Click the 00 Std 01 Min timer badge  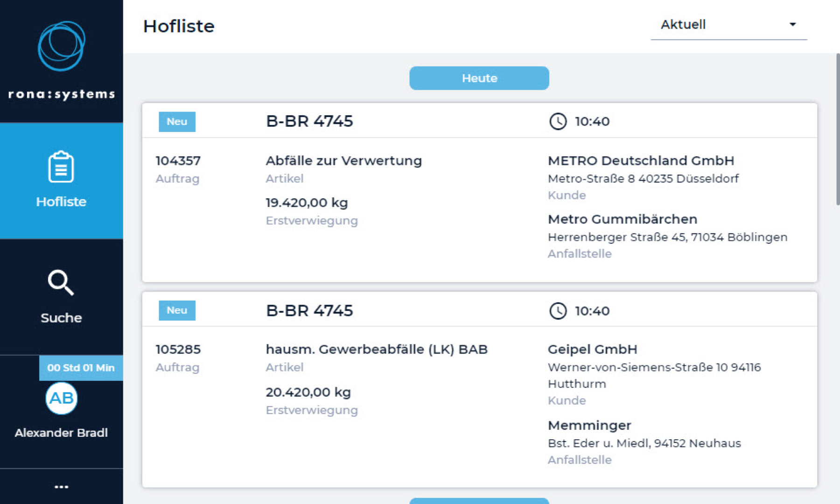[81, 368]
